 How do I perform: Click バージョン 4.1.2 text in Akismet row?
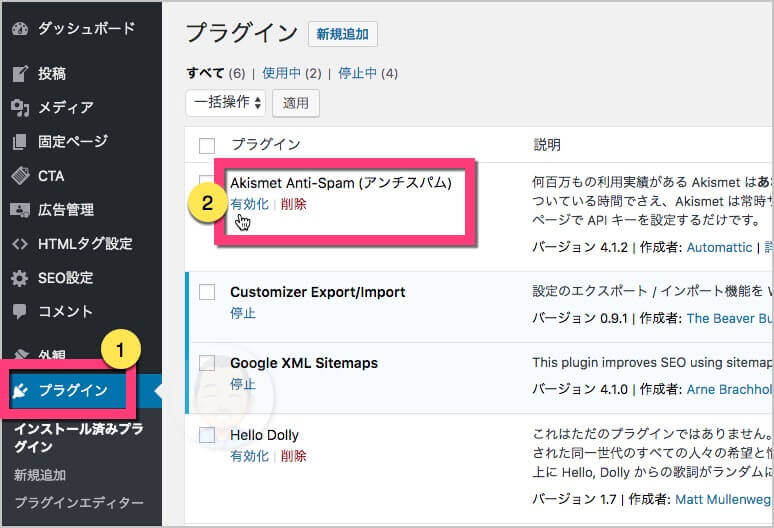click(x=580, y=247)
